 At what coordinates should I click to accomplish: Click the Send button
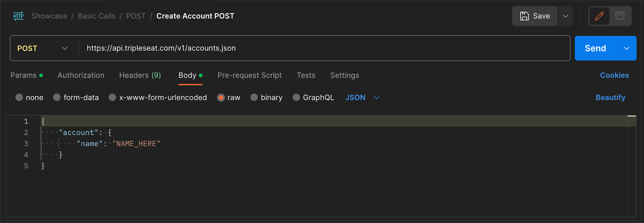pos(595,48)
